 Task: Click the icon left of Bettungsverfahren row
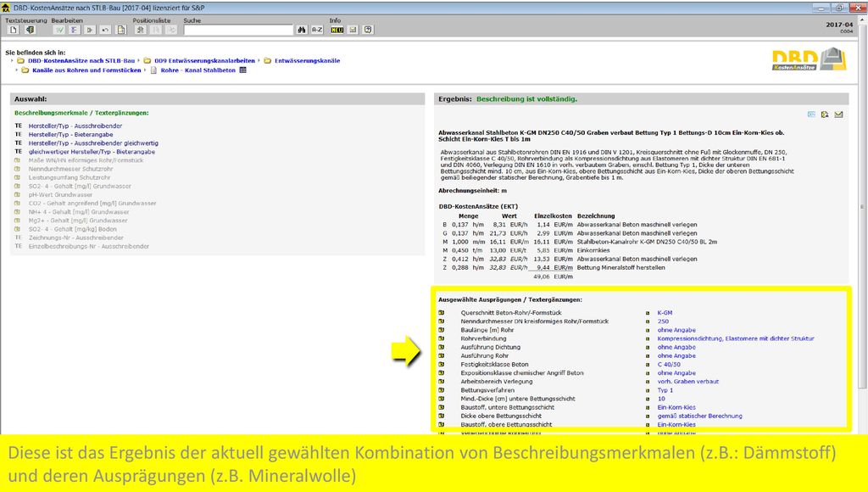[441, 390]
